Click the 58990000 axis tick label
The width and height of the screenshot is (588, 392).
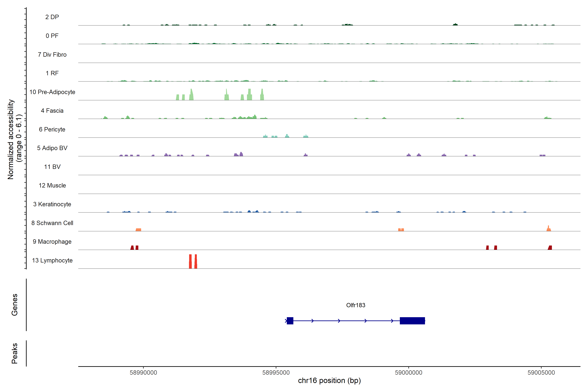click(x=143, y=373)
